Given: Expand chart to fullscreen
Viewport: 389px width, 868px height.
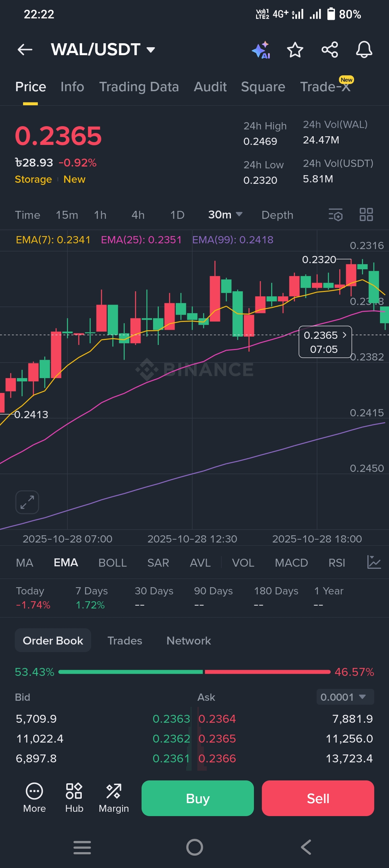Looking at the screenshot, I should [x=27, y=502].
